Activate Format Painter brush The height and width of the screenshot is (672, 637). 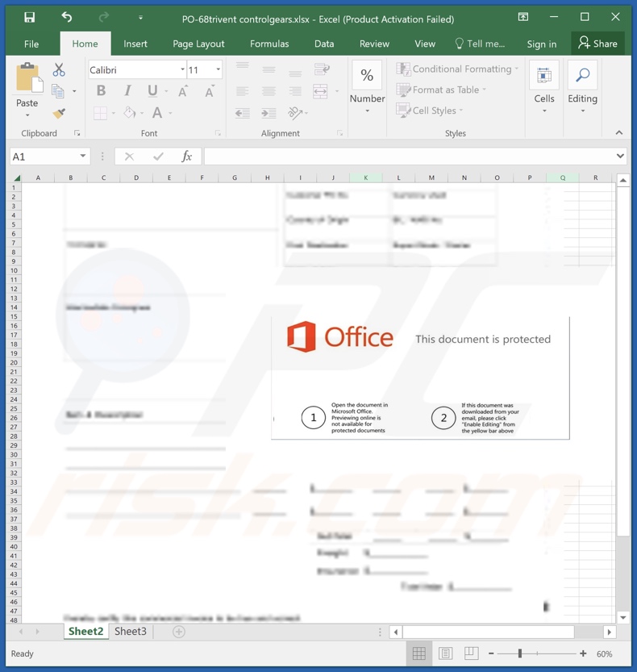[x=59, y=113]
